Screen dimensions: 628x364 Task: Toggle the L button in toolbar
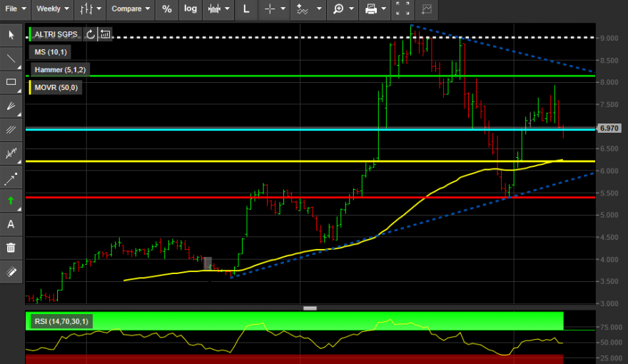(246, 9)
